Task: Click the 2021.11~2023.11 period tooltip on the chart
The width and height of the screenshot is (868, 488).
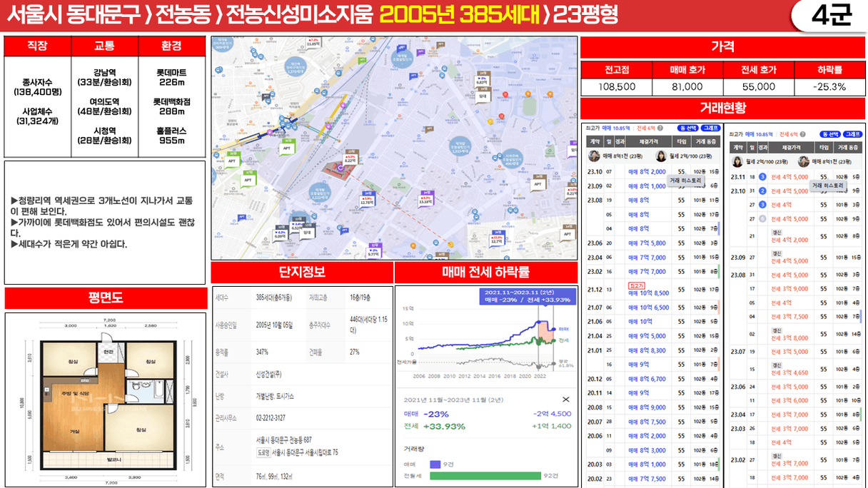Action: 528,296
